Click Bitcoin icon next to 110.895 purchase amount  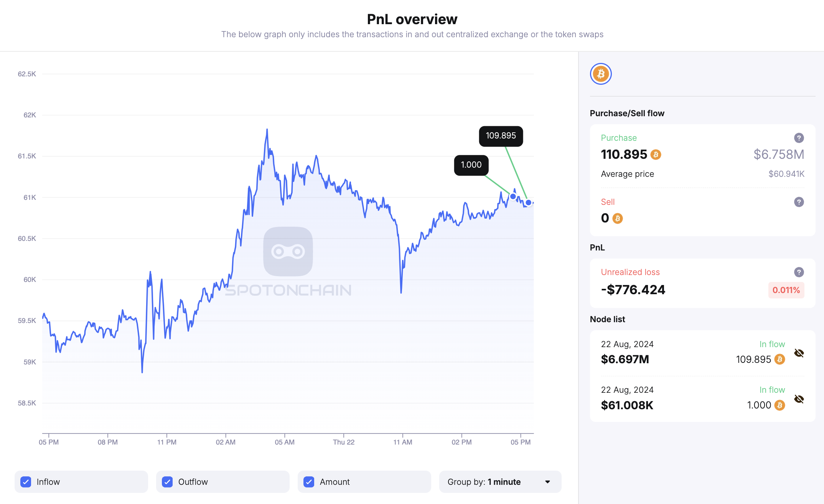656,155
